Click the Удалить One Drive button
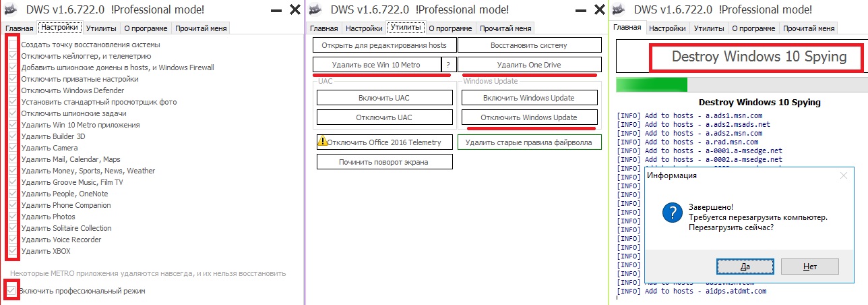 pyautogui.click(x=530, y=65)
